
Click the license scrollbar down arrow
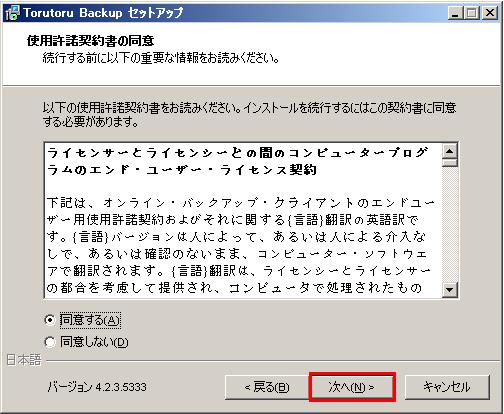(450, 289)
